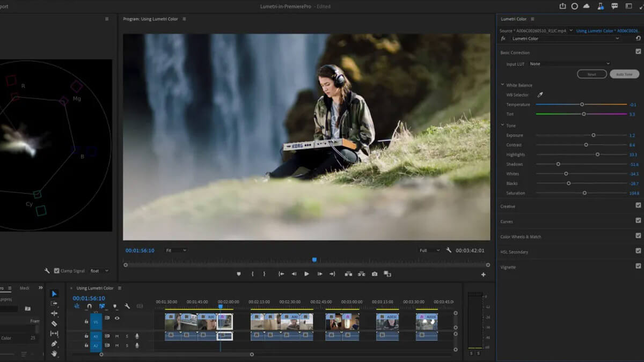
Task: Click the Temperature slider handle
Action: pos(582,105)
